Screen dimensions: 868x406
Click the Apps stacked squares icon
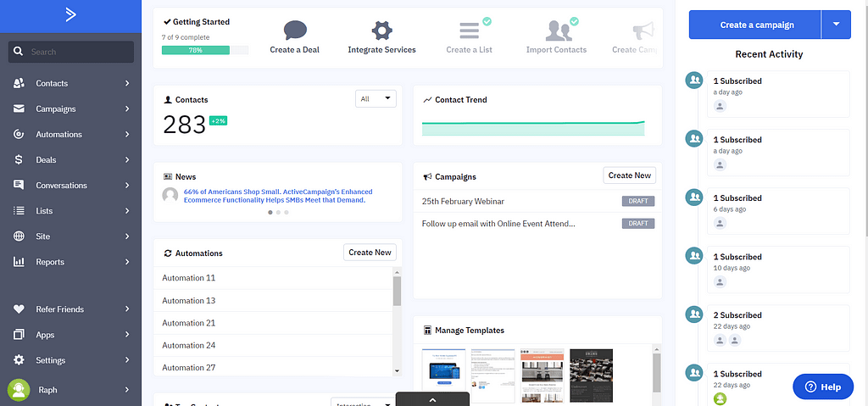19,335
